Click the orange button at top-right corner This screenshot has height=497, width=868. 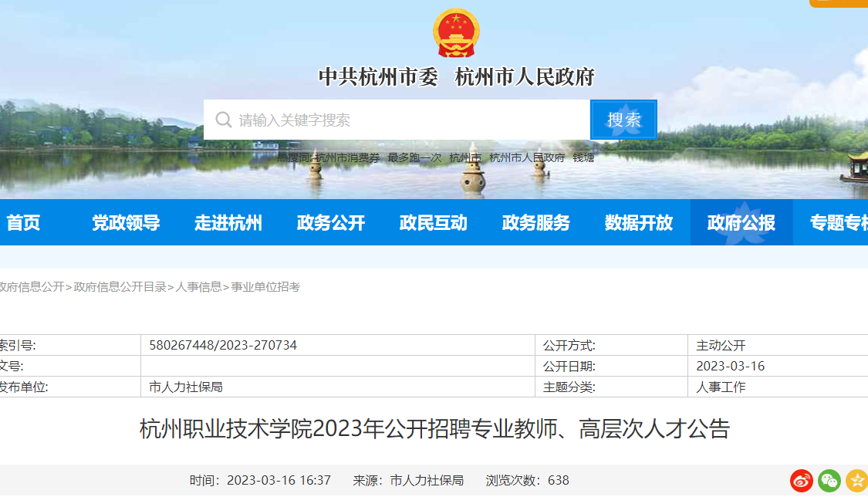pyautogui.click(x=839, y=3)
